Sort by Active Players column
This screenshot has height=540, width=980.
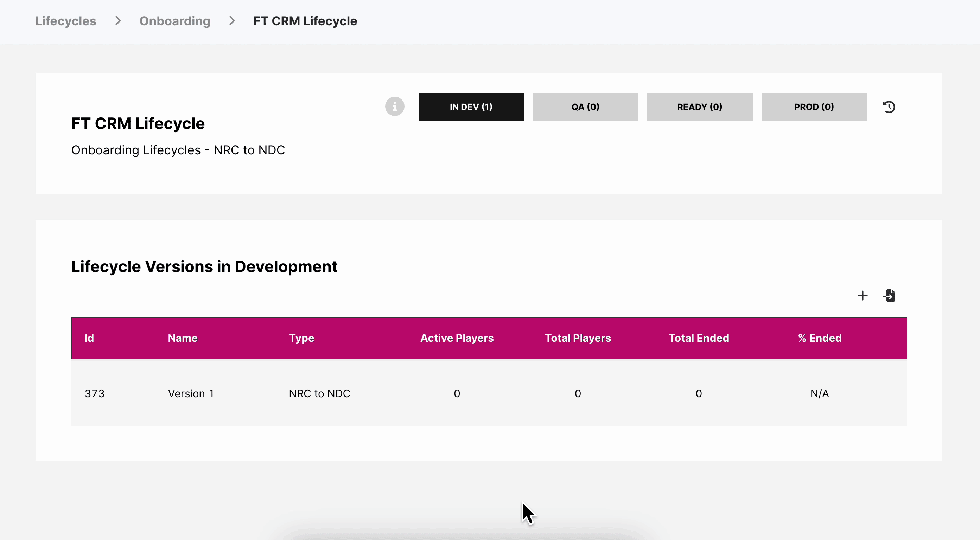[457, 338]
